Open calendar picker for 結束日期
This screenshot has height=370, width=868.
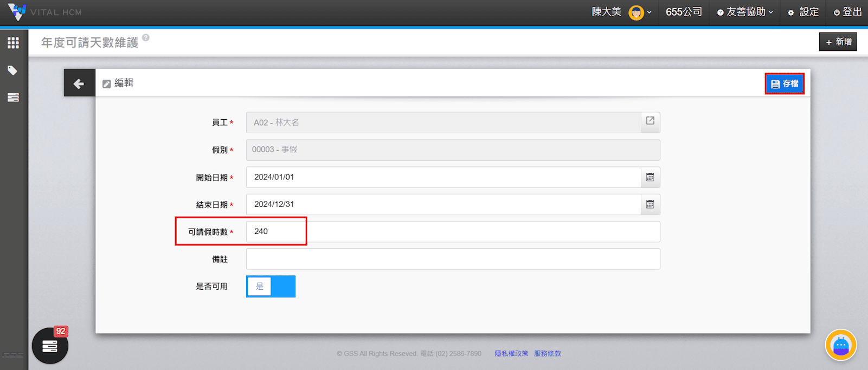coord(650,204)
